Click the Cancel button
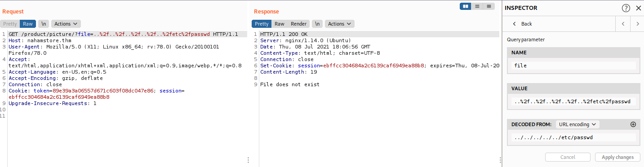This screenshot has height=167, width=644. (x=568, y=157)
